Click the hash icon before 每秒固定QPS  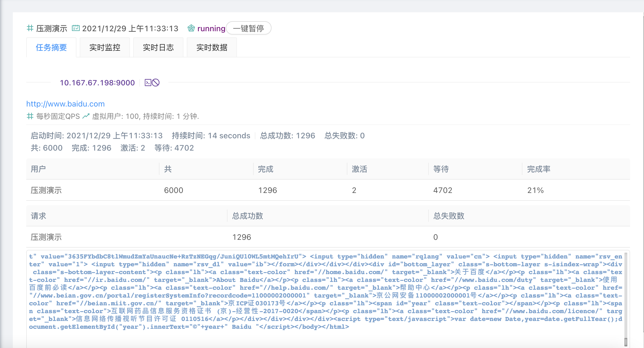[x=30, y=116]
